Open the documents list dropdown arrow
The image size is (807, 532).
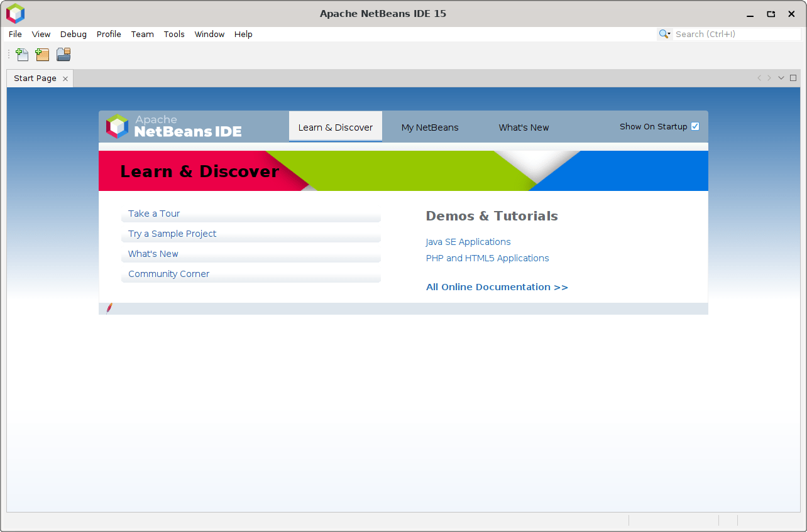pos(781,78)
